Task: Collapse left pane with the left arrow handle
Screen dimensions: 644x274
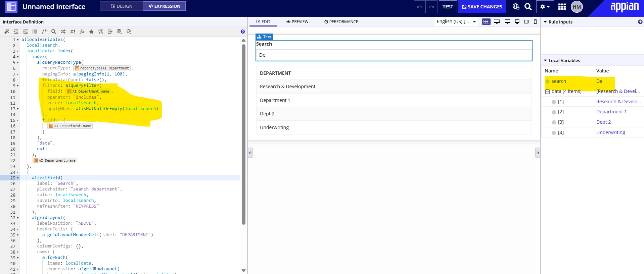Action: point(250,153)
